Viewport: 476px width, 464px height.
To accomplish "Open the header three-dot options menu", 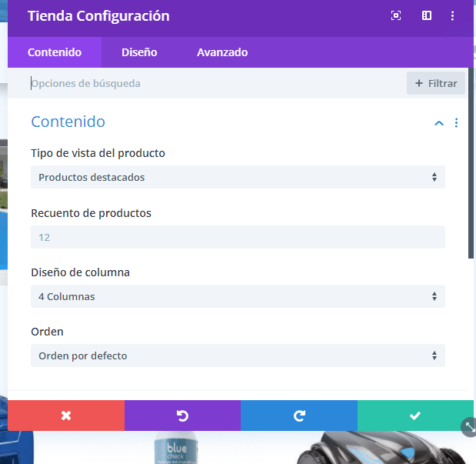I will pos(452,16).
